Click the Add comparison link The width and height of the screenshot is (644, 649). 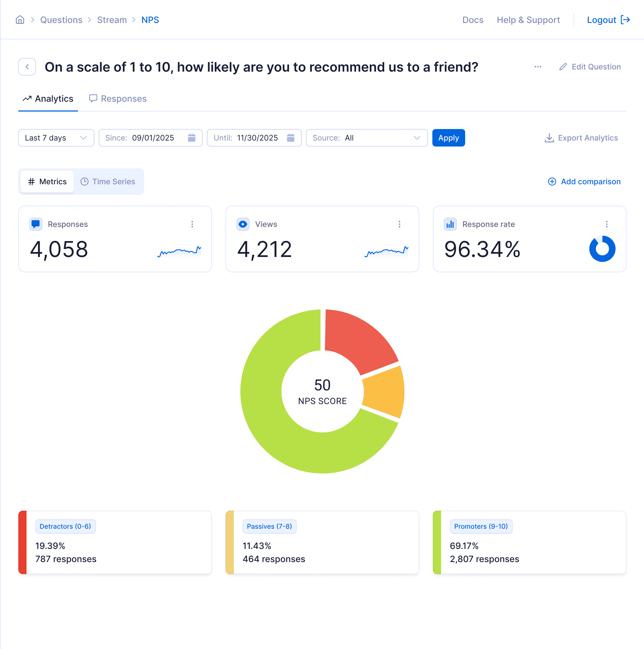click(584, 182)
